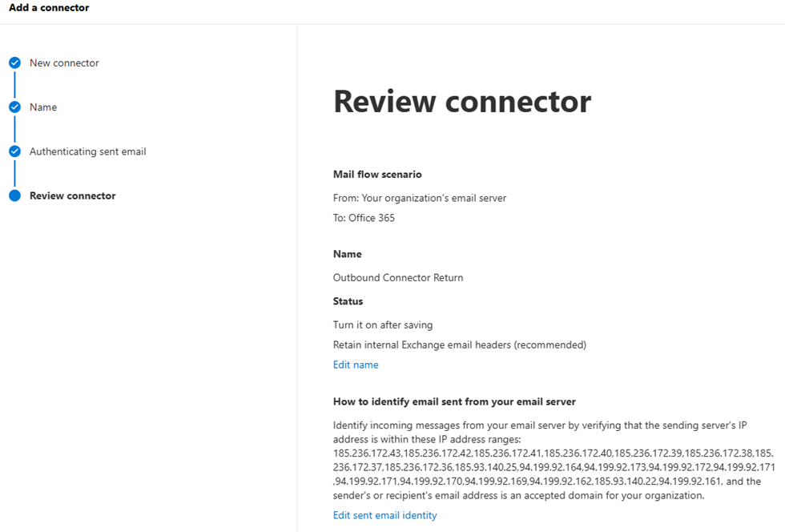The width and height of the screenshot is (785, 532).
Task: Click the Name step checkmark icon
Action: point(14,107)
